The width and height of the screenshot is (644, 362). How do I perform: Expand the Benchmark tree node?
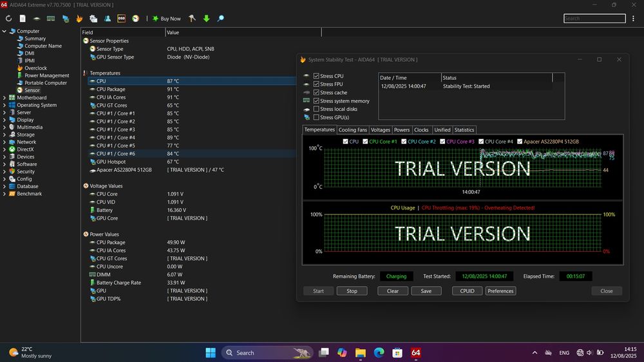pyautogui.click(x=5, y=194)
